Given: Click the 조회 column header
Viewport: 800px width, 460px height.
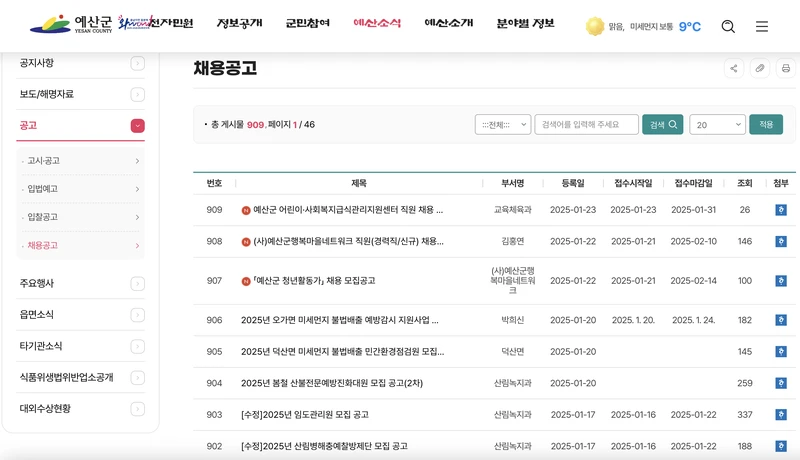Looking at the screenshot, I should [x=744, y=183].
